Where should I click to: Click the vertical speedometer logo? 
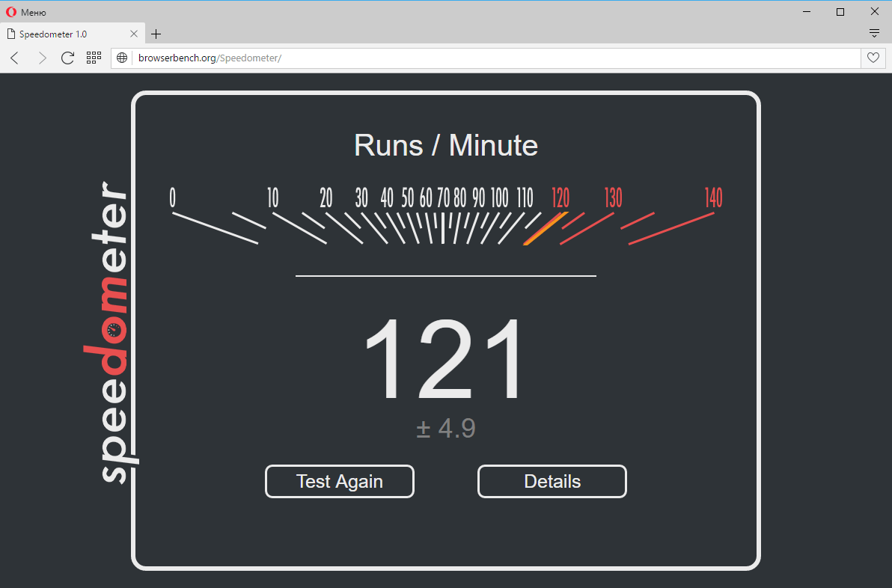click(113, 332)
